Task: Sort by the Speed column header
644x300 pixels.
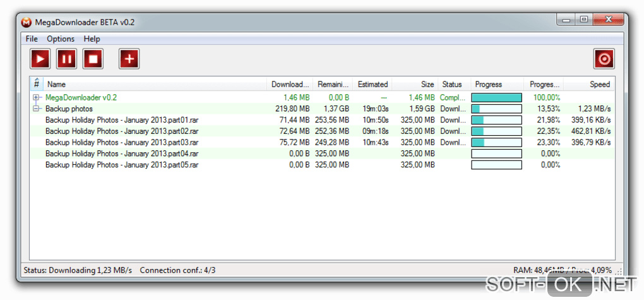Action: [588, 84]
